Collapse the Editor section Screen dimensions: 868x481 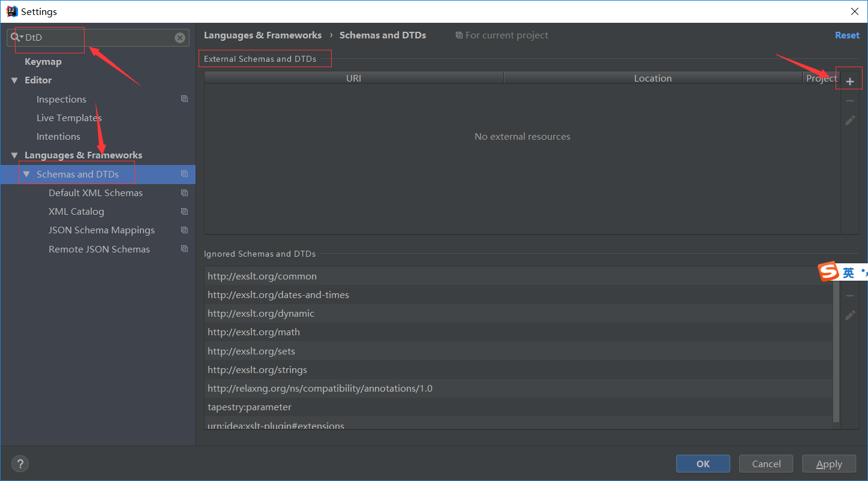click(14, 80)
